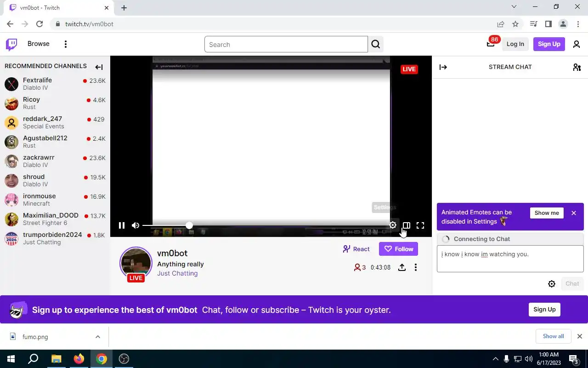
Task: Open Chrome three-dot menu
Action: tap(577, 24)
